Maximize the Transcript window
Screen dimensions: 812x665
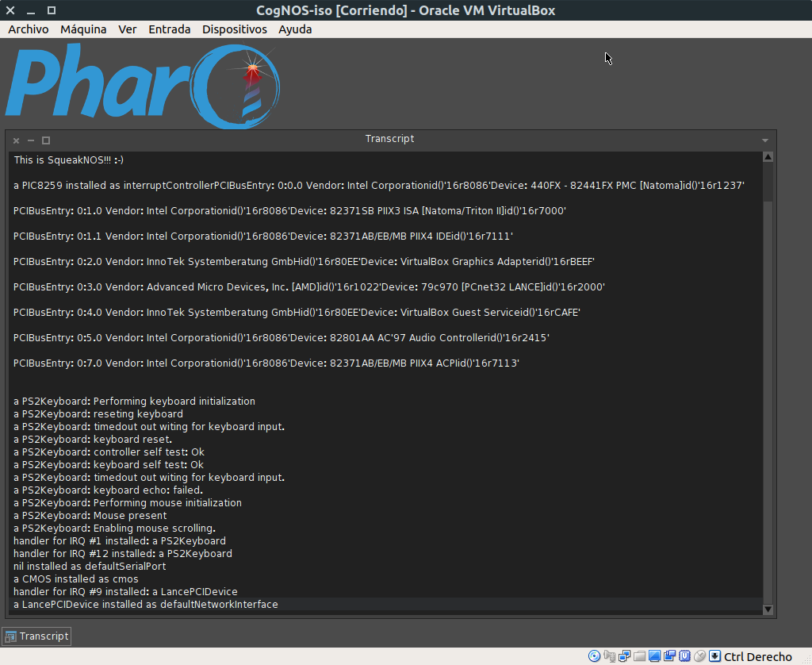(45, 140)
